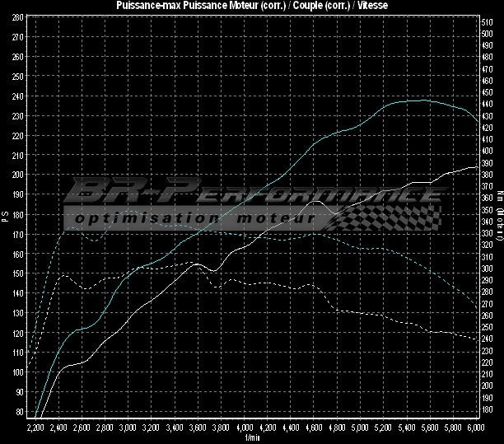Click the 80 value on left axis
504x444 pixels.
pos(18,412)
